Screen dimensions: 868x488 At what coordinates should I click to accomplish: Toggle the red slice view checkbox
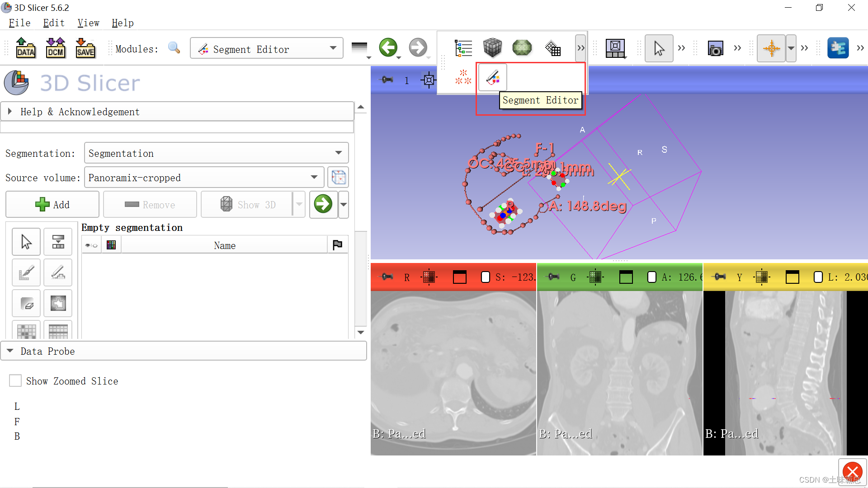coord(486,277)
